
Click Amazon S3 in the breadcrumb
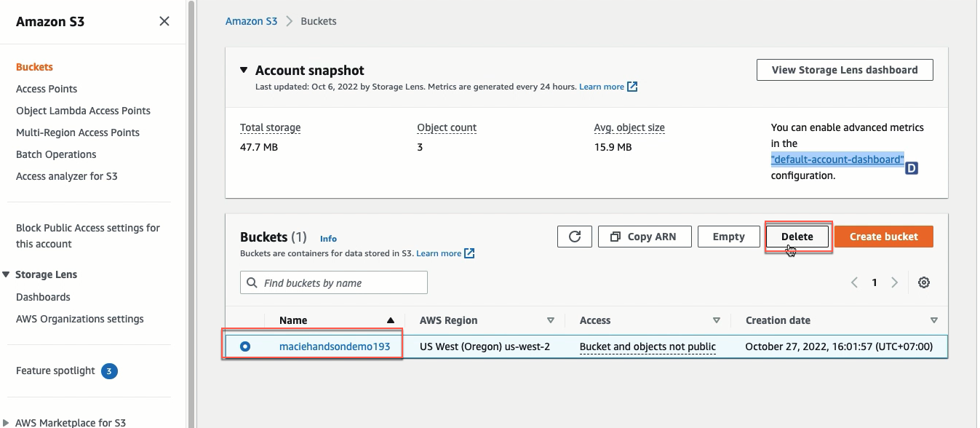(x=251, y=21)
